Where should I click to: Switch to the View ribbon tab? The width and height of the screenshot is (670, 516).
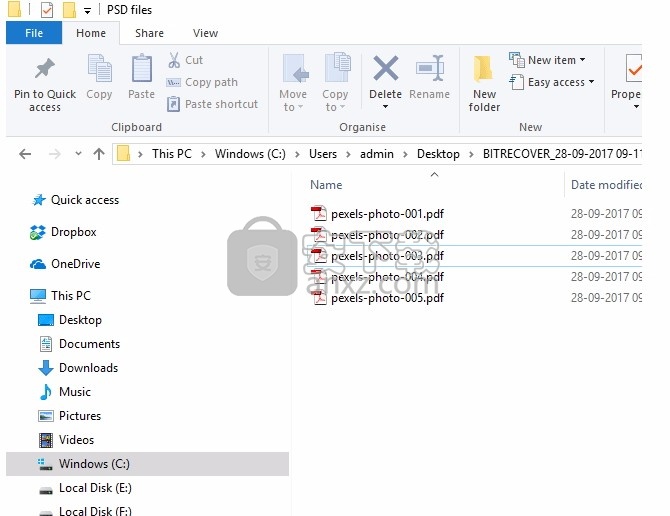pyautogui.click(x=206, y=33)
